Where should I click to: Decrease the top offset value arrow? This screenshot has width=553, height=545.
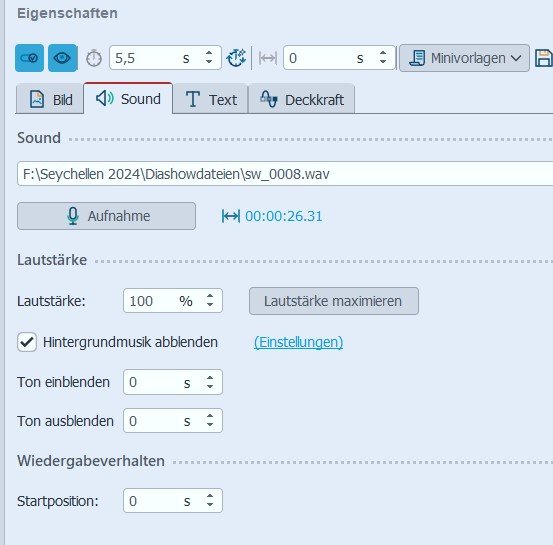383,62
